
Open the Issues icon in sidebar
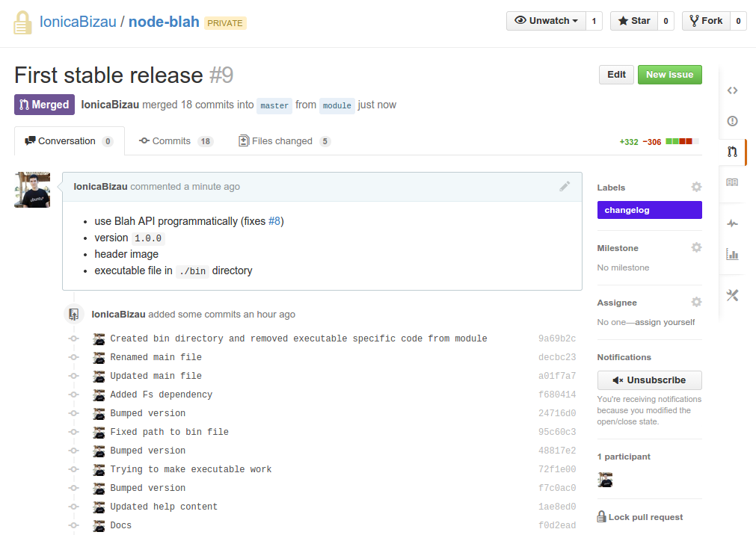click(732, 121)
